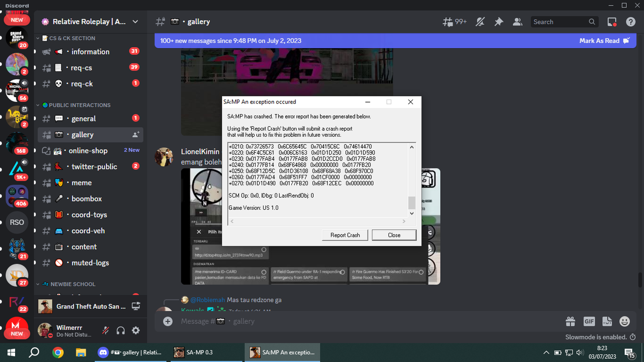
Task: Open the req-cs channel
Action: tap(90, 68)
